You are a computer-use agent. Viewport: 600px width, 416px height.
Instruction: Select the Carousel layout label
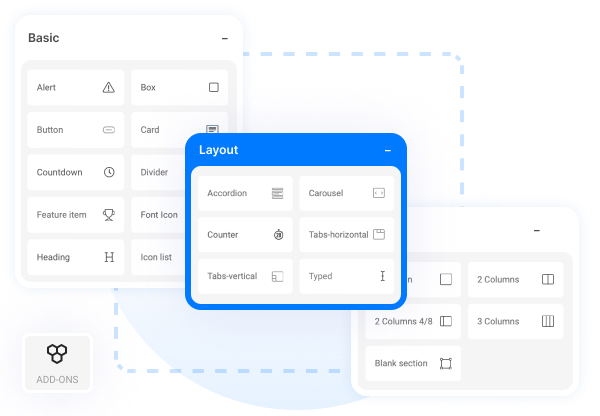click(326, 193)
